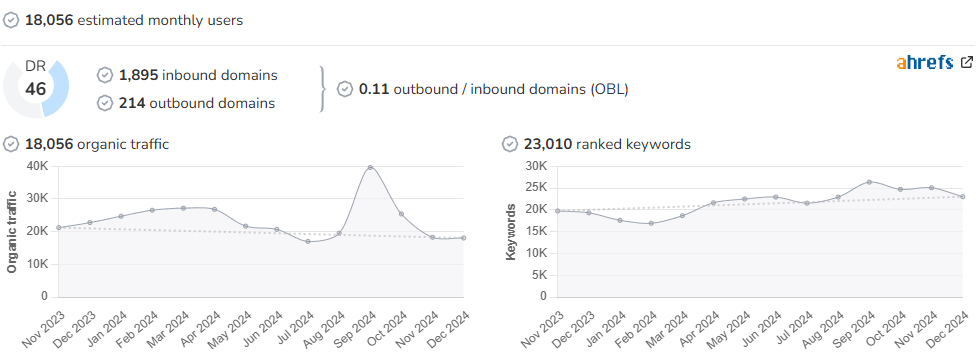
Task: Click the check icon next to outbound domains
Action: click(105, 103)
